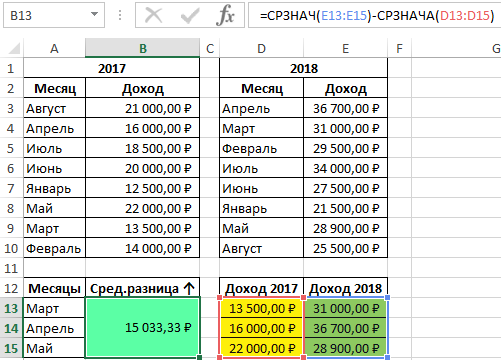Click the formula bar's vertical dots handle
The height and width of the screenshot is (360, 501).
click(x=120, y=15)
